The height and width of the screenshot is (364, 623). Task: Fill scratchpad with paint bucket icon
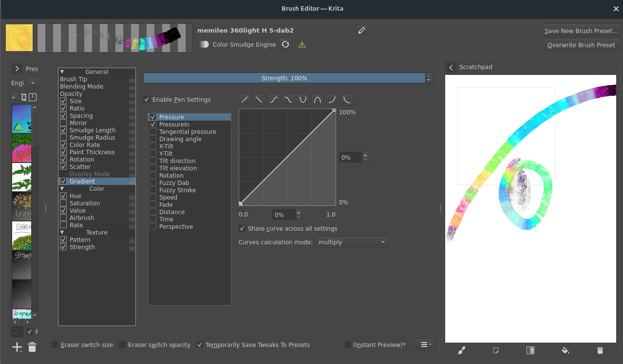tap(565, 350)
